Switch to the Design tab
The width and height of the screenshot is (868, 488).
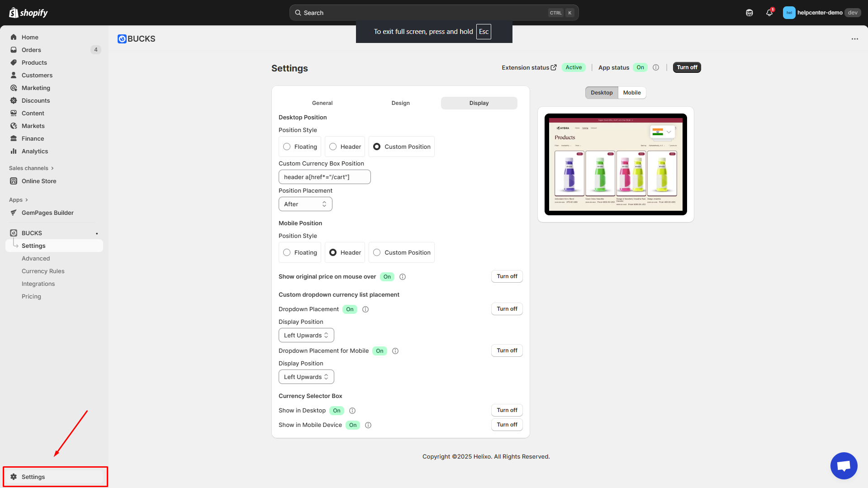pos(400,103)
